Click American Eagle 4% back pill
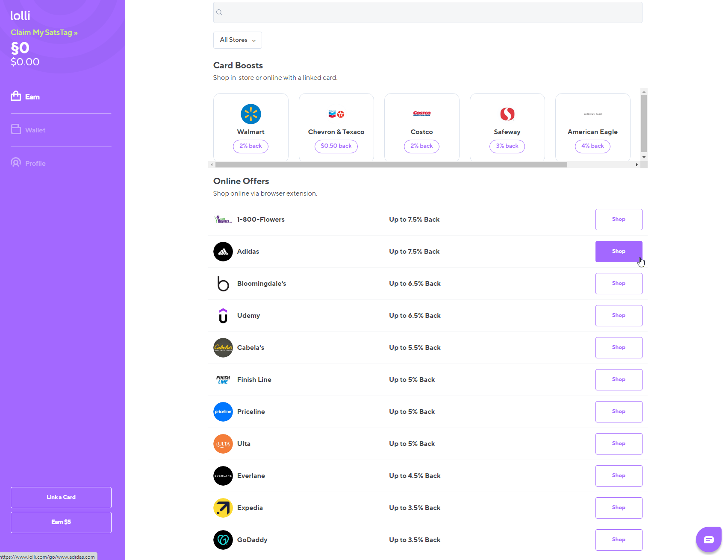728x560 pixels. tap(593, 146)
